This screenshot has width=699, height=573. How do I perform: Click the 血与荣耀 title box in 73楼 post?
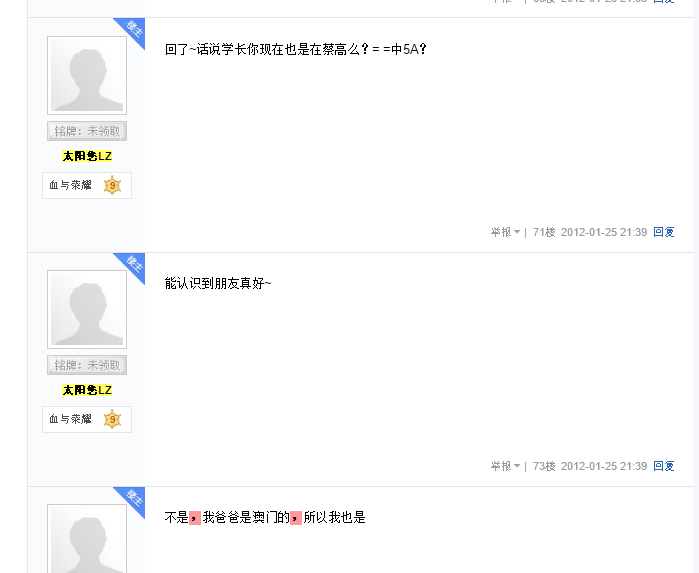click(x=87, y=420)
